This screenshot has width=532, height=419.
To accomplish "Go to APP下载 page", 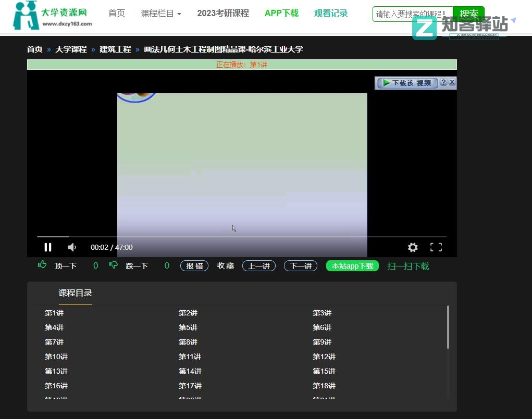I will point(281,14).
